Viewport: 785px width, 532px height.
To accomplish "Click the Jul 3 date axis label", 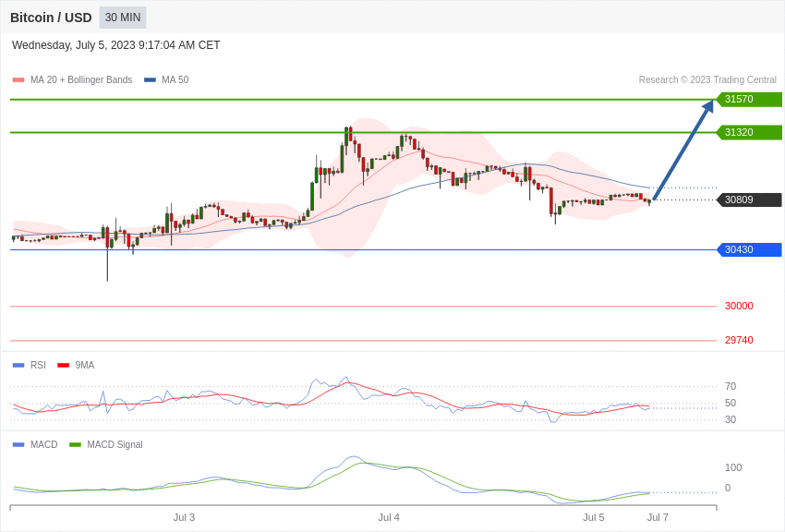I will [184, 517].
